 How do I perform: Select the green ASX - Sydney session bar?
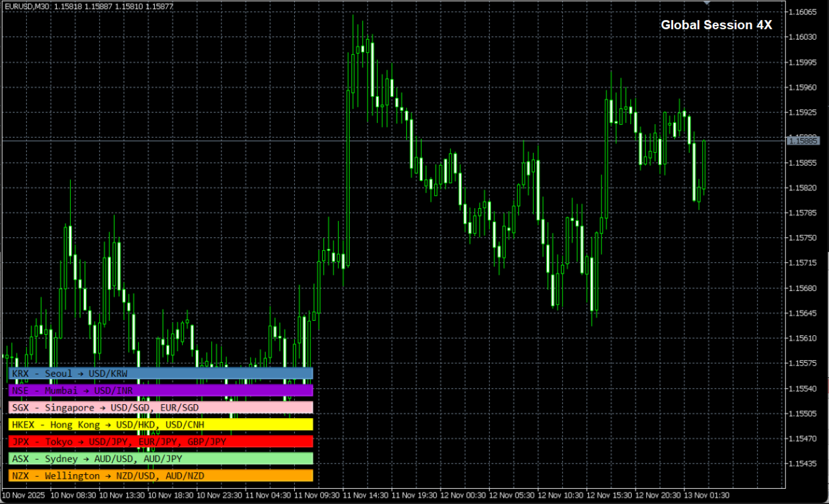tap(158, 458)
